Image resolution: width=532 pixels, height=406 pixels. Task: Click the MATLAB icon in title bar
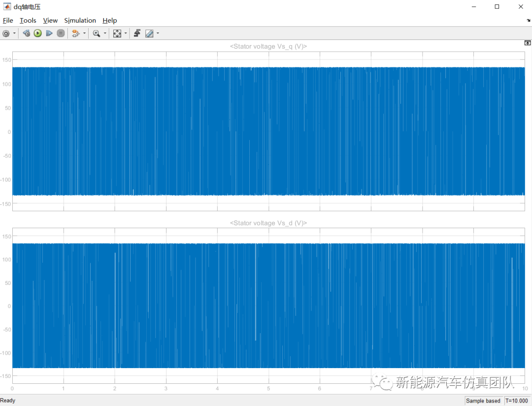[x=7, y=6]
